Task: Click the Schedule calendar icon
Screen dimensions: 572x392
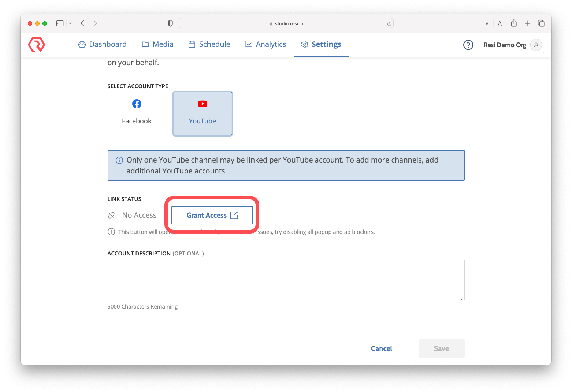Action: pyautogui.click(x=192, y=44)
